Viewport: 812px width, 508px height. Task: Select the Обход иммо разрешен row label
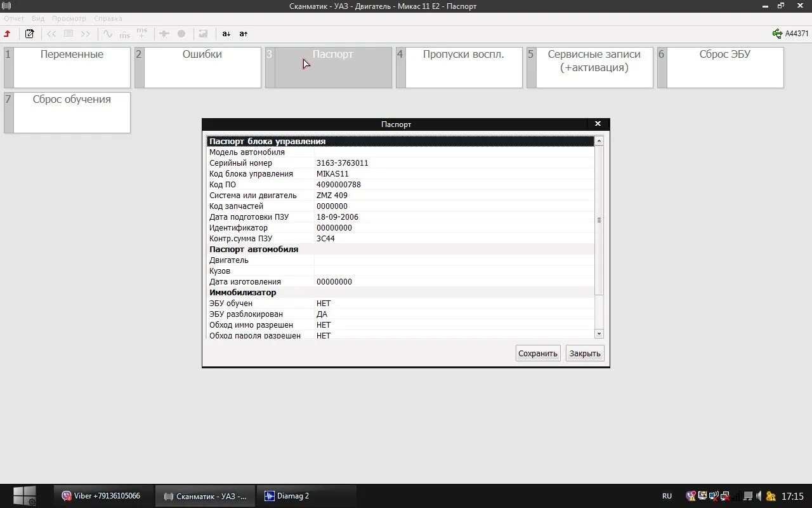pos(251,325)
